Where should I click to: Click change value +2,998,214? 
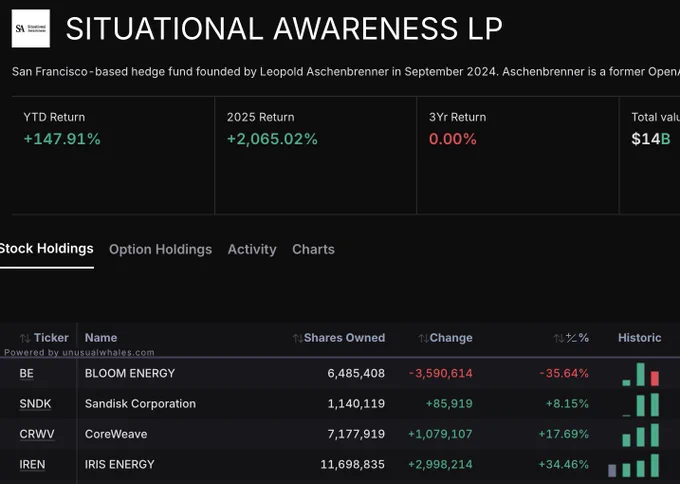coord(440,464)
